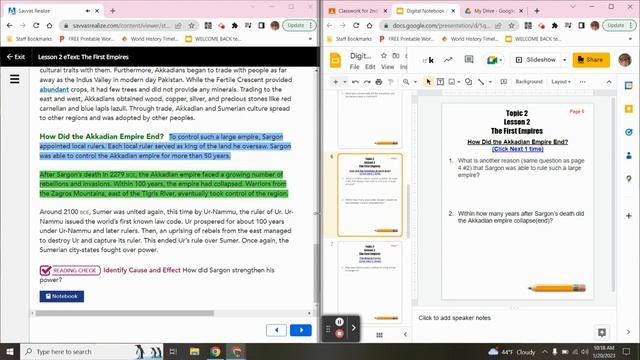This screenshot has width=640, height=360.
Task: Stop the screen recording with the red button
Action: [339, 333]
